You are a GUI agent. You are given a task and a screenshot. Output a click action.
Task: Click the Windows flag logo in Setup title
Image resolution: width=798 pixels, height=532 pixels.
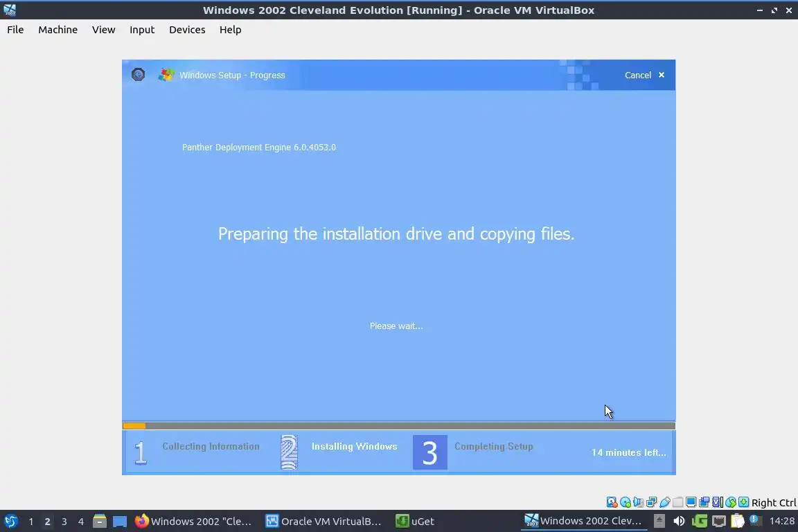coord(166,75)
